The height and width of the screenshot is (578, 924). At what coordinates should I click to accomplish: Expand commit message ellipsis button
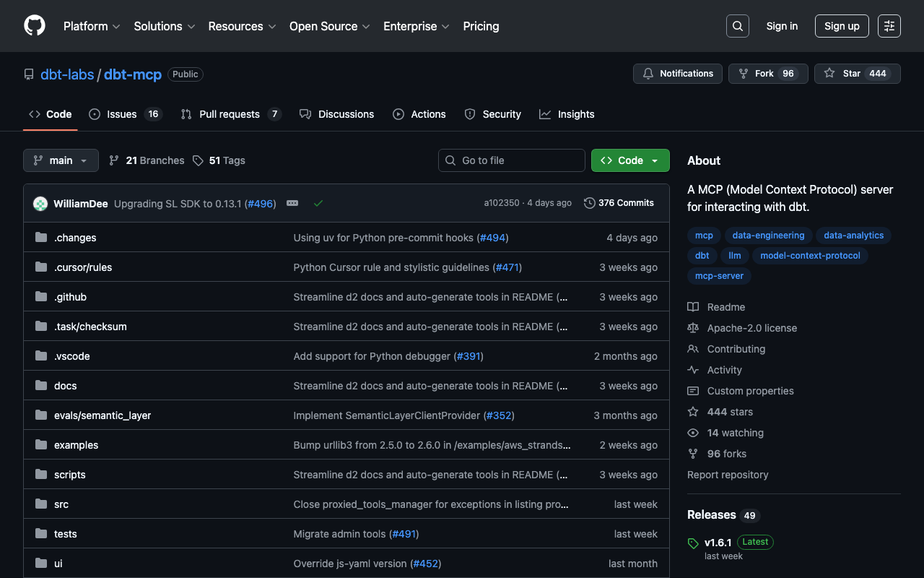[292, 204]
